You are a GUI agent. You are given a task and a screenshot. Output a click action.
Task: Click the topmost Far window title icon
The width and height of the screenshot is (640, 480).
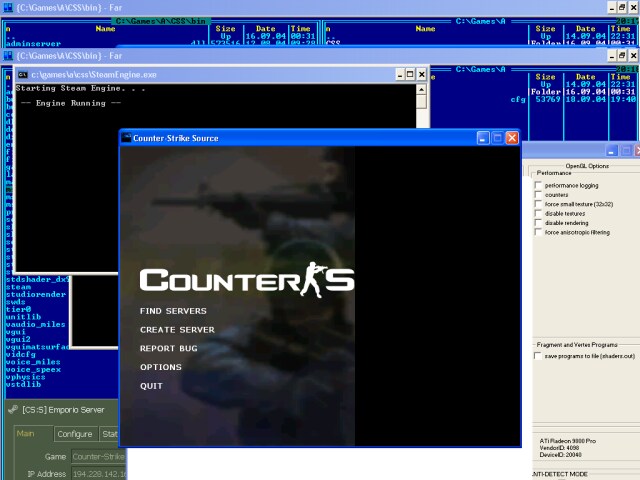pos(8,7)
